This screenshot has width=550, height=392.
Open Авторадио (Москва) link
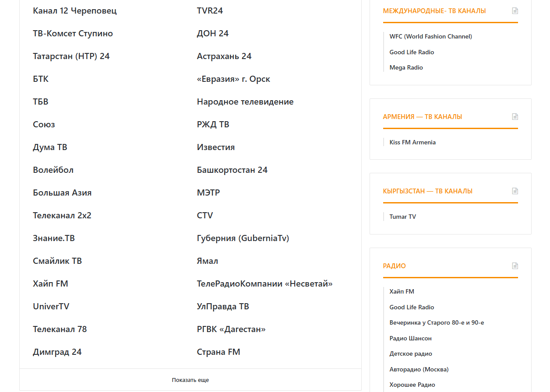419,370
